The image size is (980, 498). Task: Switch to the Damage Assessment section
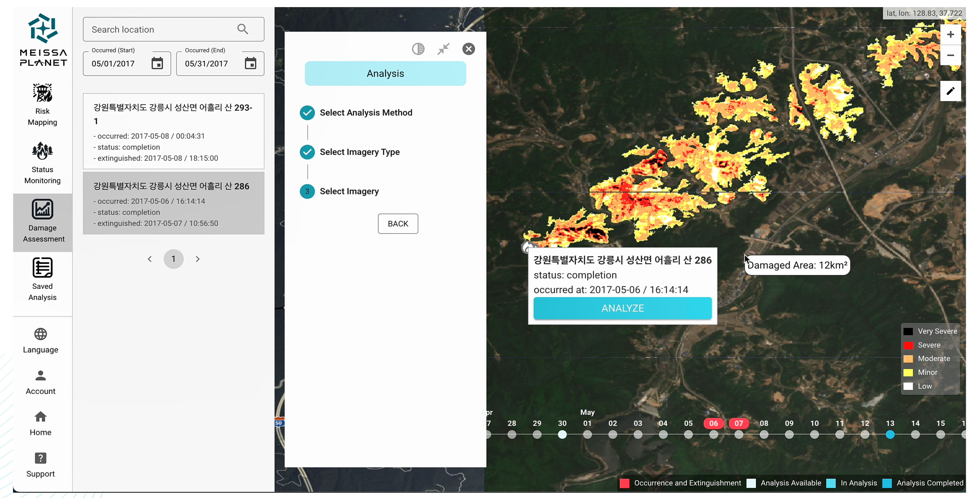coord(42,221)
